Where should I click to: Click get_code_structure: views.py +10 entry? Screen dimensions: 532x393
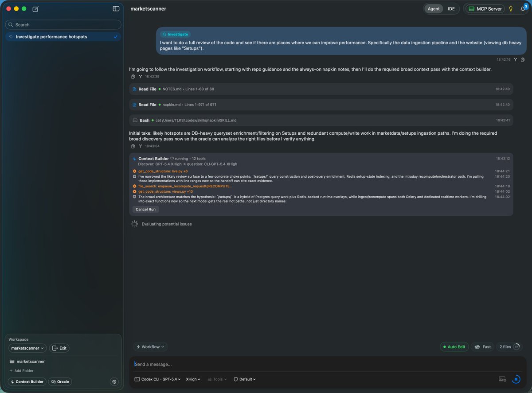[x=165, y=191]
